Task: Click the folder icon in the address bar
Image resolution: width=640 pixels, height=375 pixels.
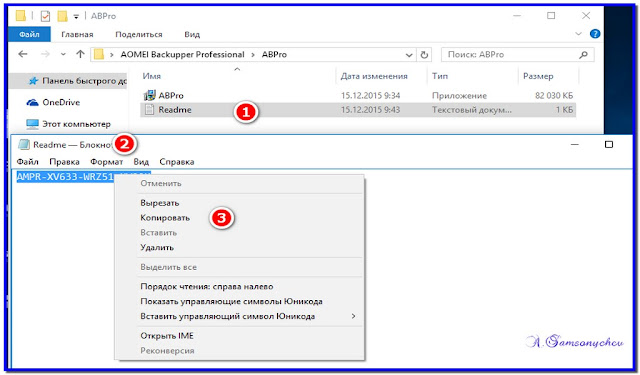Action: (99, 54)
